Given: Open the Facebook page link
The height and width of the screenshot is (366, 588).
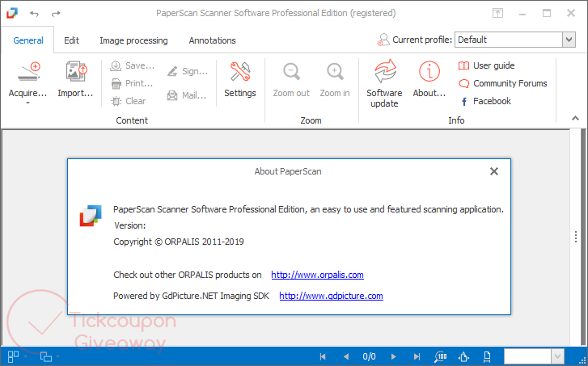Looking at the screenshot, I should tap(486, 101).
